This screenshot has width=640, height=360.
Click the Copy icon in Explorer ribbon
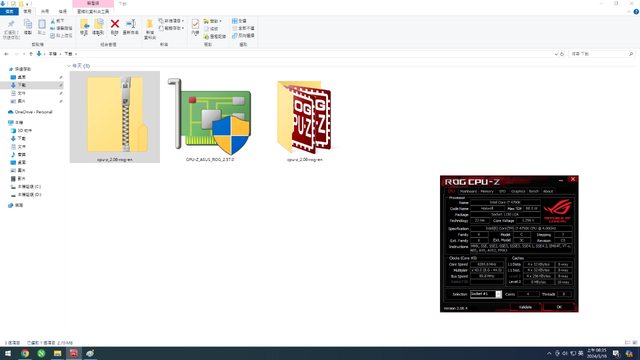pyautogui.click(x=28, y=27)
